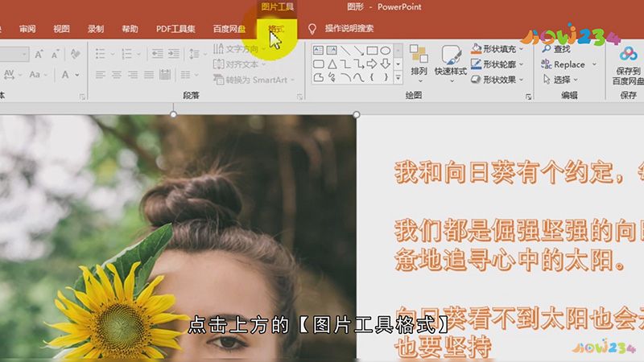Open the numbering style dropdown arrow
Screen dimensions: 644x362
coord(138,54)
